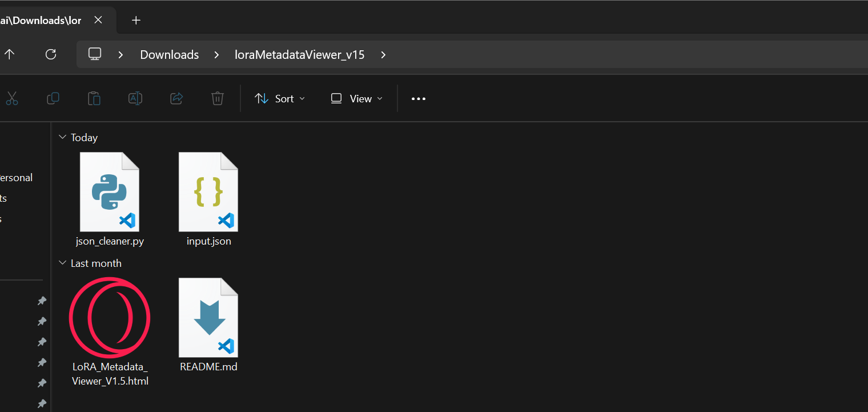Refresh the current folder view
This screenshot has width=868, height=412.
click(x=51, y=54)
